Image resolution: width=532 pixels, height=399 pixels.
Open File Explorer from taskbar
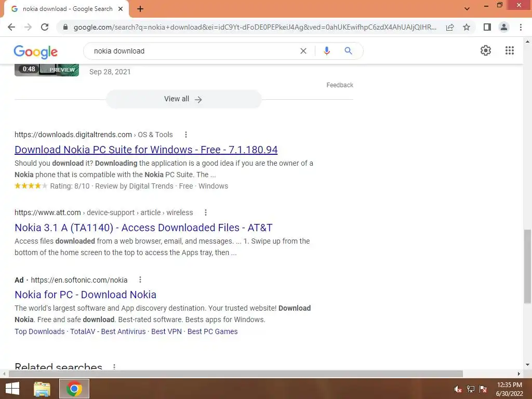pos(42,389)
